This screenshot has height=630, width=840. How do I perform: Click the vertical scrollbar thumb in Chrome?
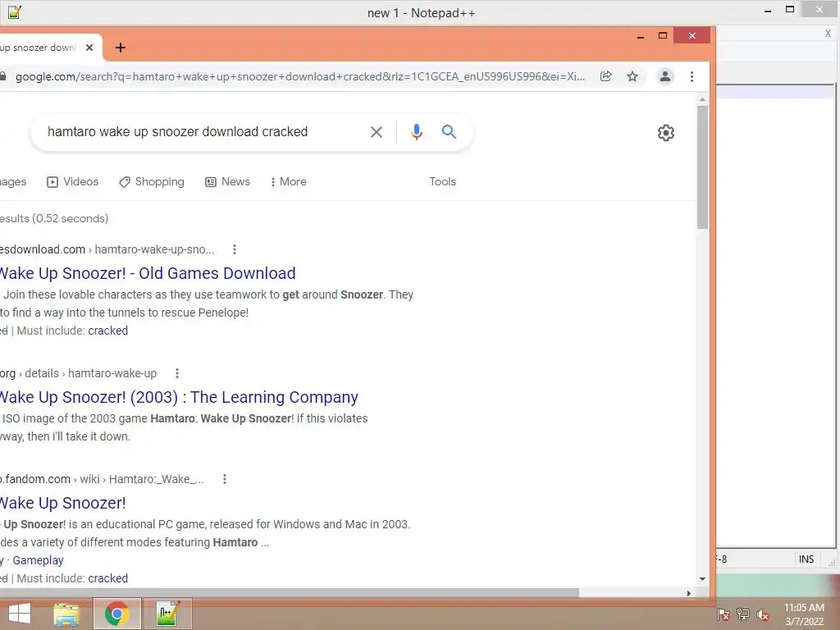coord(702,167)
